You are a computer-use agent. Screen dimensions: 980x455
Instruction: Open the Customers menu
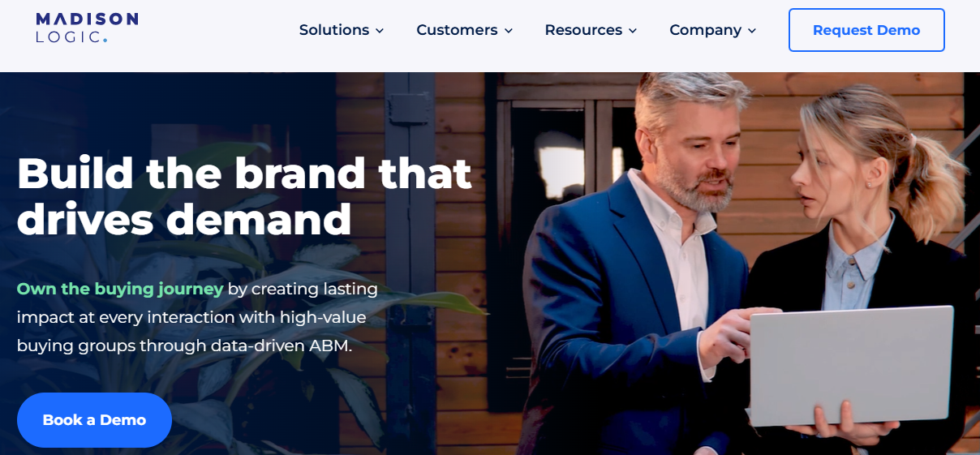(x=464, y=30)
